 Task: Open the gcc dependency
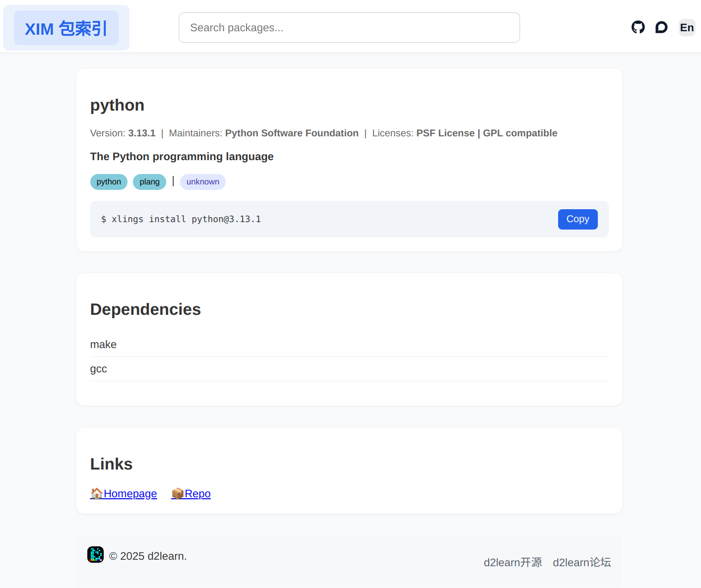98,369
